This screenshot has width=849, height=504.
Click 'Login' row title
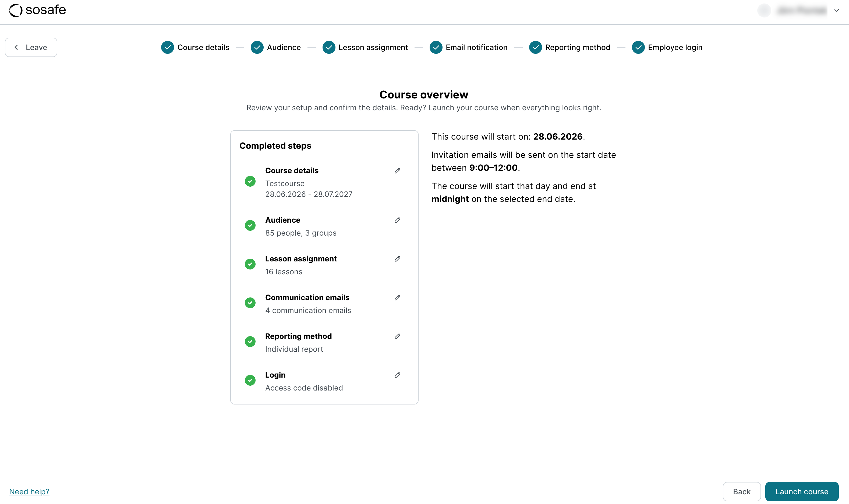tap(275, 375)
